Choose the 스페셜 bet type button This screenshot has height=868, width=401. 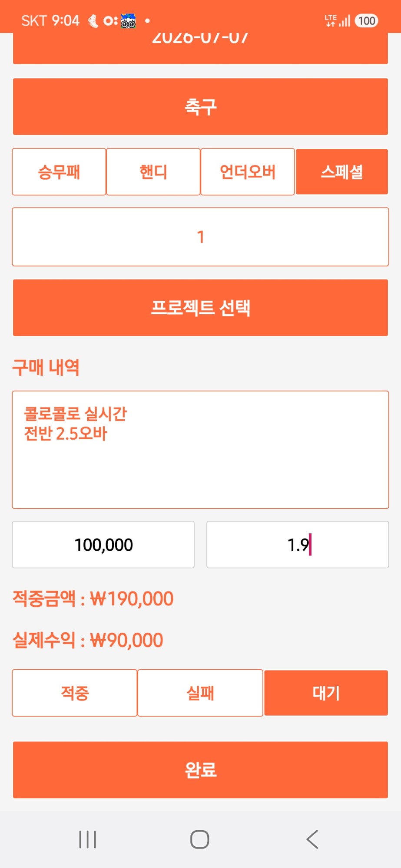click(342, 172)
